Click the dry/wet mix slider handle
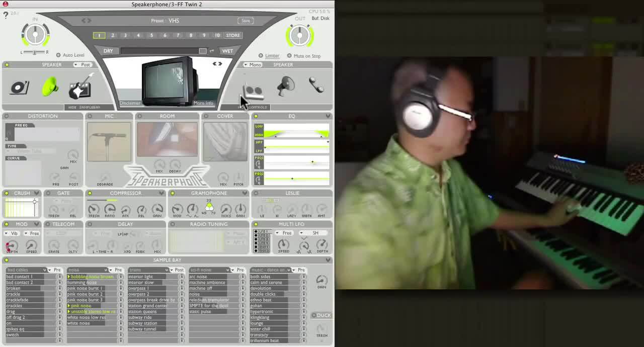 pos(202,51)
